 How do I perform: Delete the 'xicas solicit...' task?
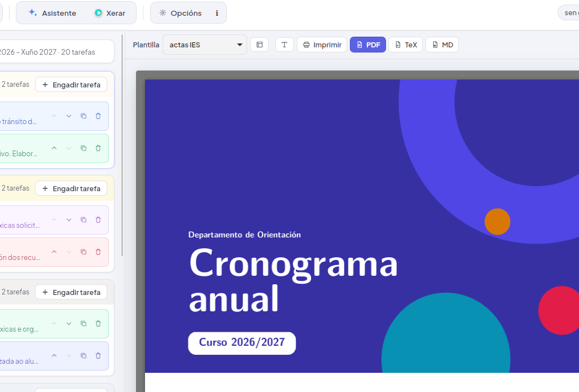pos(98,219)
